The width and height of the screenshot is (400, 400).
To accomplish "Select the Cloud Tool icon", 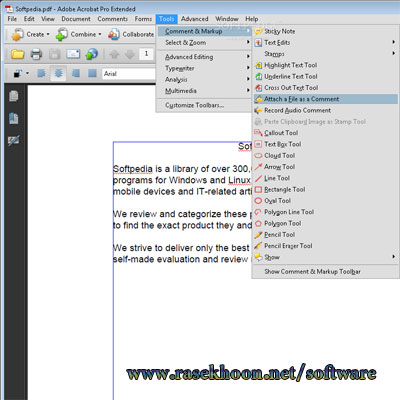I will click(258, 156).
